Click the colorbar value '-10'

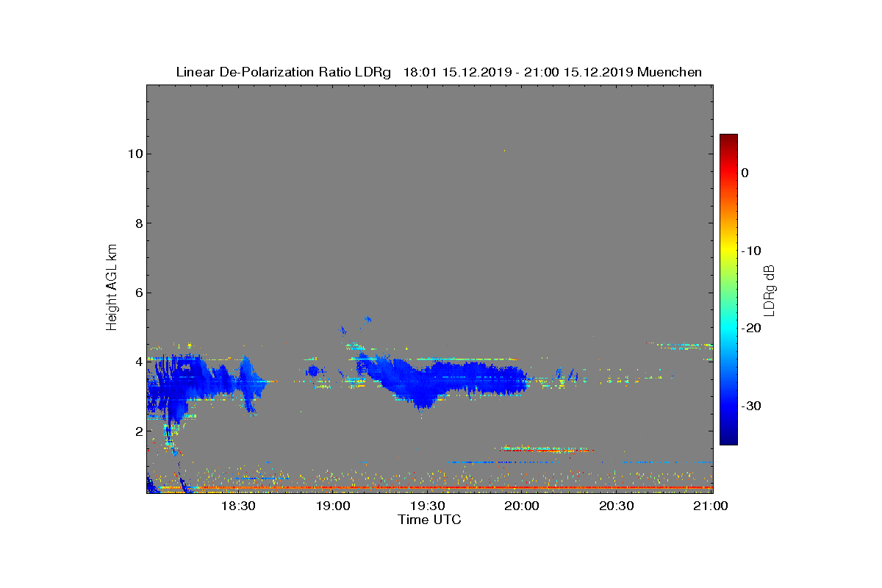[x=751, y=251]
